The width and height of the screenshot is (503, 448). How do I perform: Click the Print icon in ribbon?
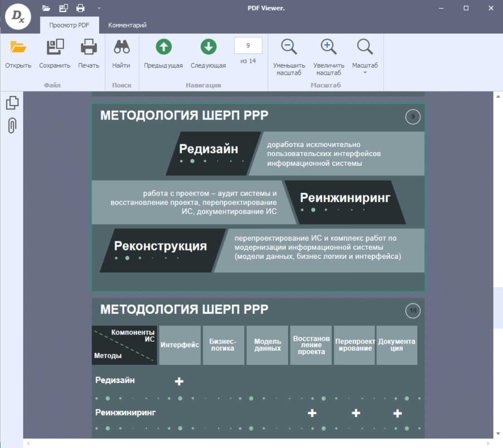(x=88, y=47)
